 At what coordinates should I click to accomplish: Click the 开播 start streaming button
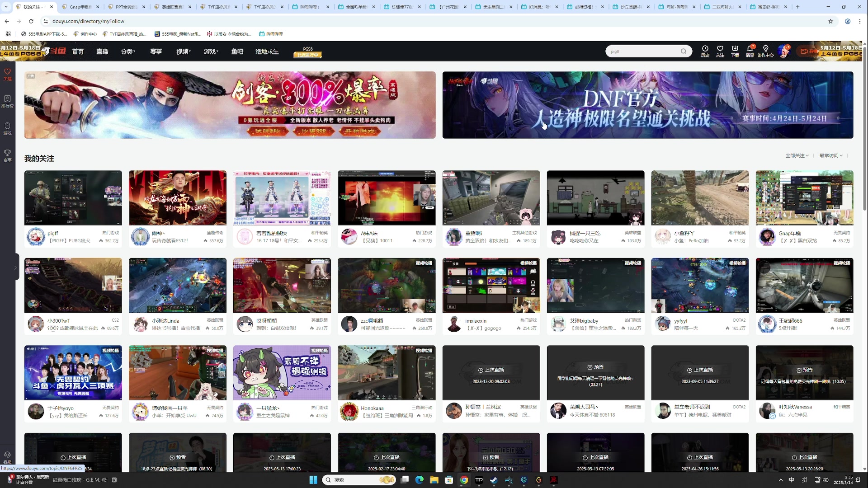(x=808, y=52)
